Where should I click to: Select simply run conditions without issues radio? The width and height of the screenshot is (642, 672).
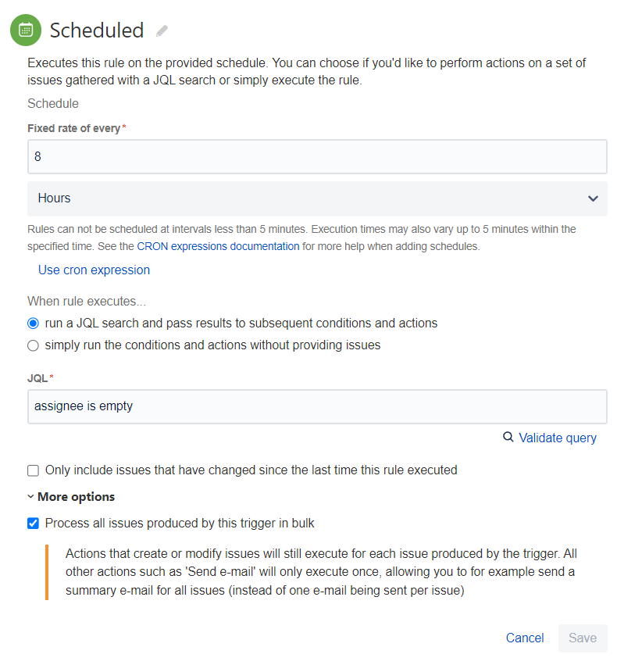(x=33, y=345)
